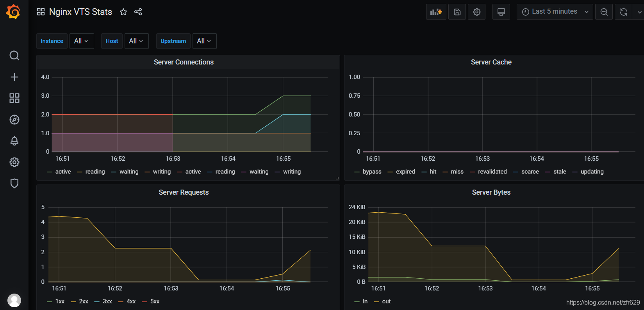644x310 pixels.
Task: Open the Instance variable All dropdown
Action: (82, 41)
